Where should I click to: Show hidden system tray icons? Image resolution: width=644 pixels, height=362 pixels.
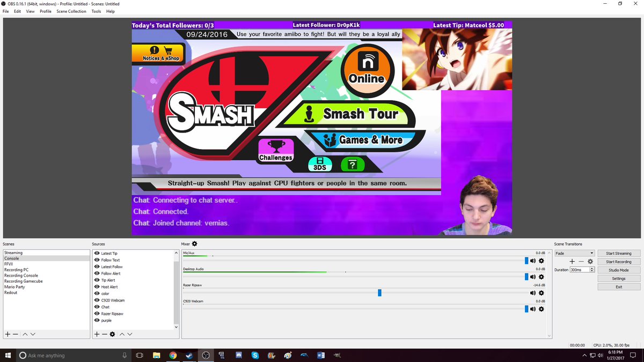(584, 355)
